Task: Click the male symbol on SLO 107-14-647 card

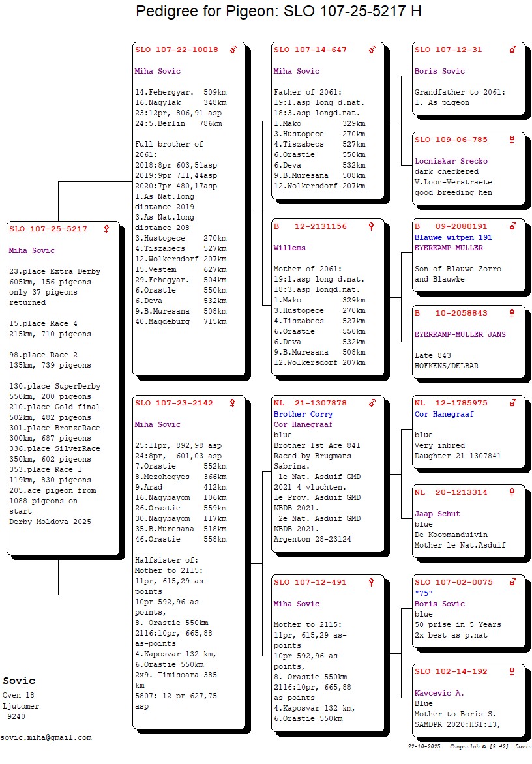Action: coord(372,50)
